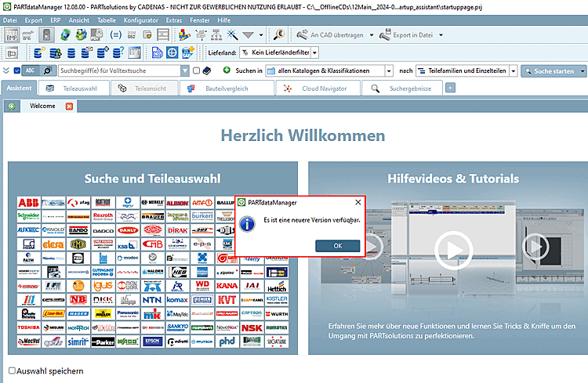Click the database with envelope icon
588x383 pixels.
(x=87, y=52)
